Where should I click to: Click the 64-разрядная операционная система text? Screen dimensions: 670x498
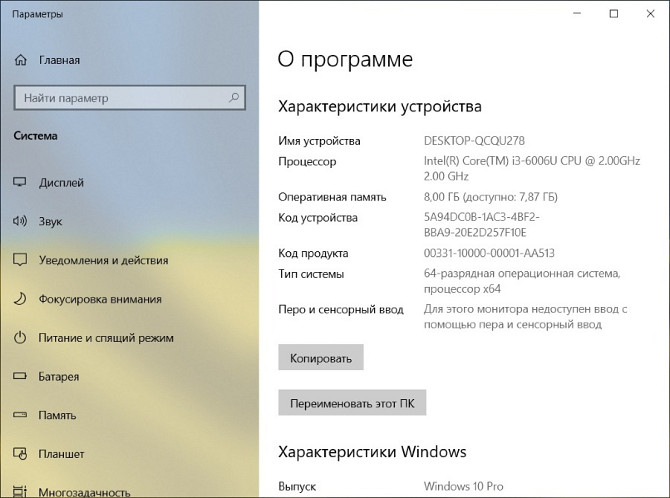tap(522, 281)
